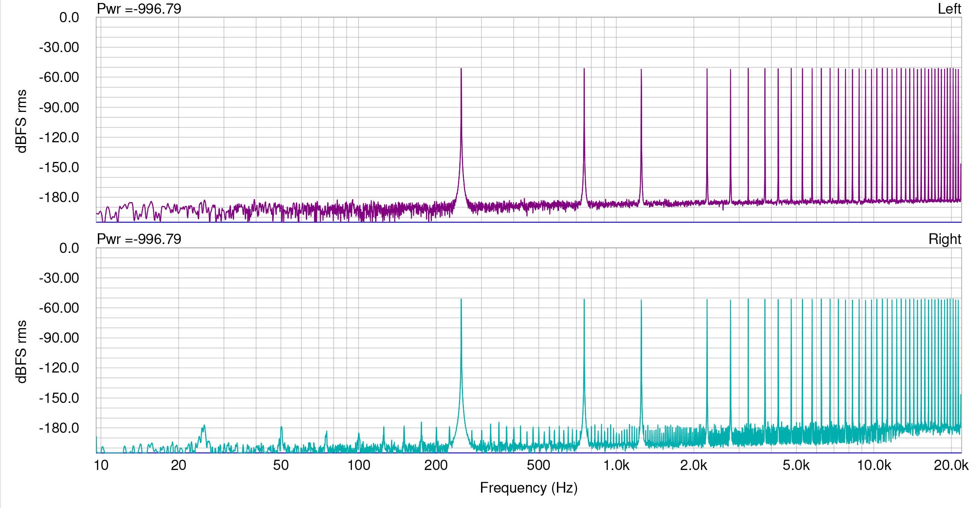Click the purple peak near 750 Hz
This screenshot has width=980, height=508.
click(584, 70)
